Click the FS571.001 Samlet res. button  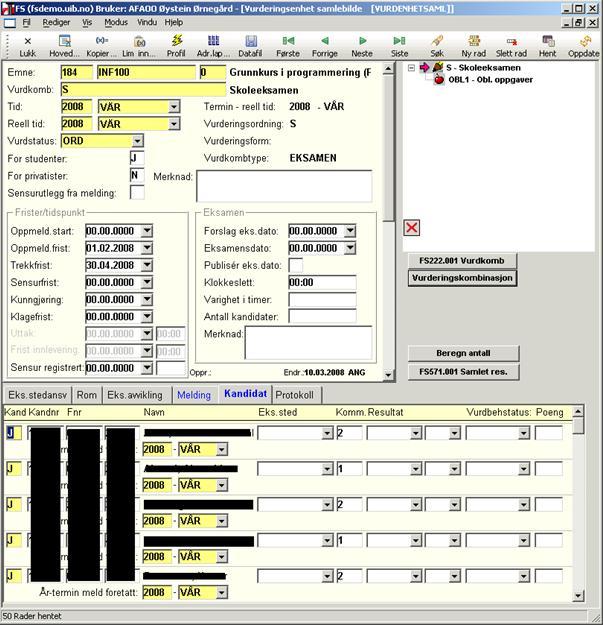point(463,372)
